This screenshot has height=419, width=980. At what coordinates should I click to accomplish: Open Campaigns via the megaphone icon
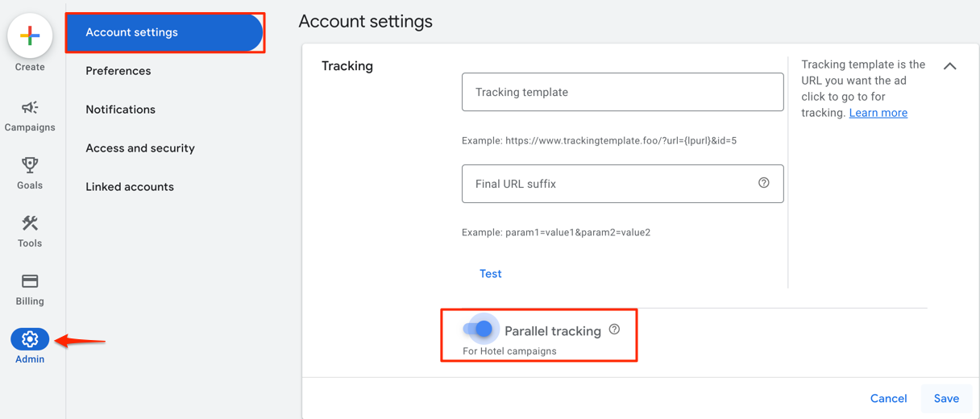coord(30,108)
